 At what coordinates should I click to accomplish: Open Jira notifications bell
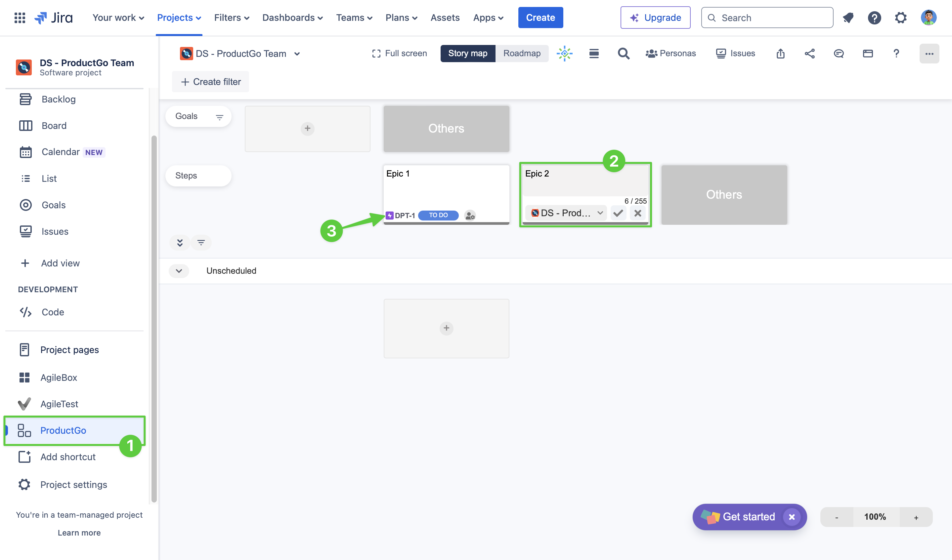tap(848, 18)
